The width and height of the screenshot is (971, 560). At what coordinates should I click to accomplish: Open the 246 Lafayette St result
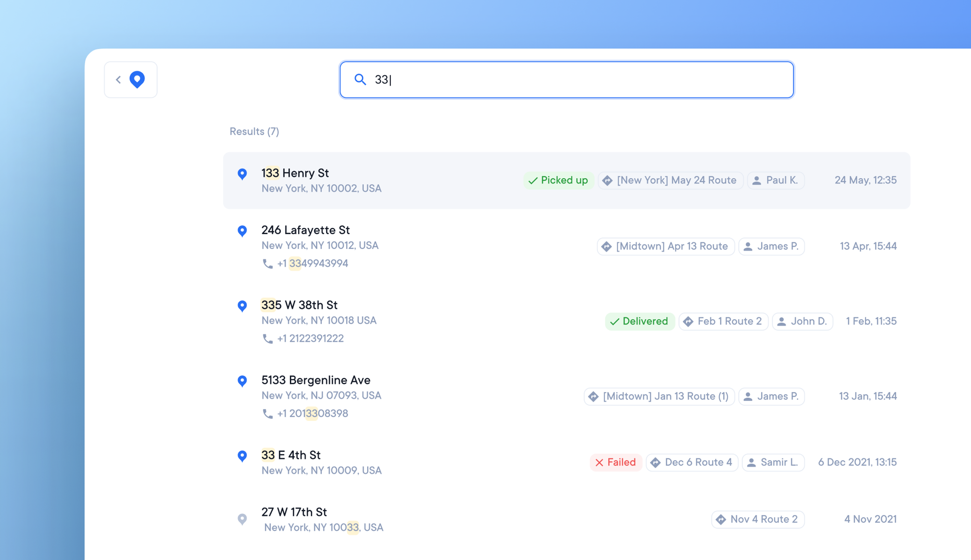tap(566, 246)
